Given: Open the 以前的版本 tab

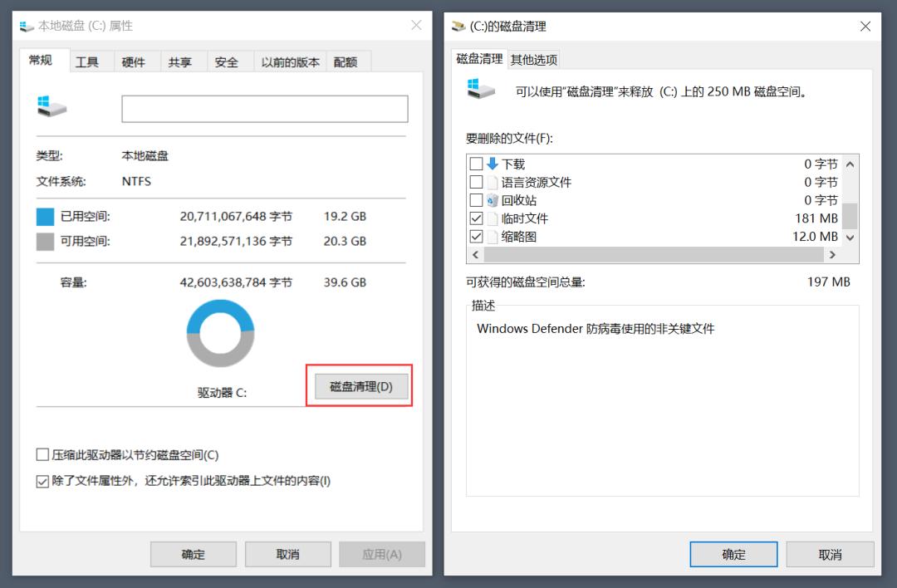Looking at the screenshot, I should (289, 61).
